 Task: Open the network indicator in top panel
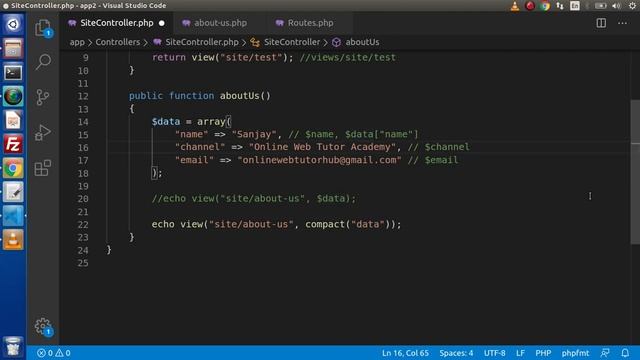(x=560, y=6)
